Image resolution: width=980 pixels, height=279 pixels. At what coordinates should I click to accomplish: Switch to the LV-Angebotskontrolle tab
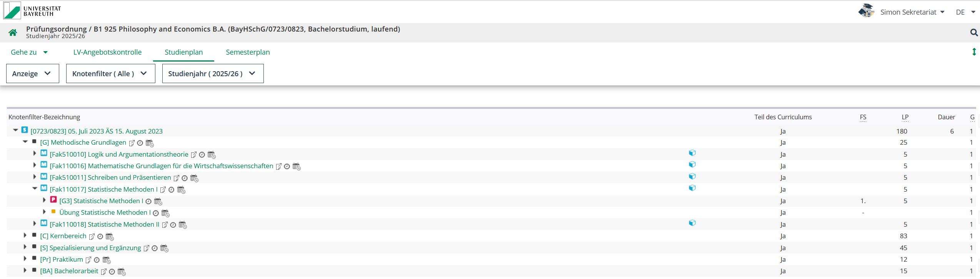click(107, 52)
